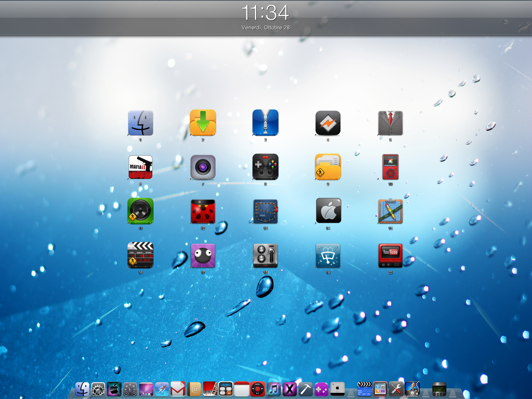The image size is (532, 399).
Task: Click the Apple logo icon in the dock
Action: [114, 389]
